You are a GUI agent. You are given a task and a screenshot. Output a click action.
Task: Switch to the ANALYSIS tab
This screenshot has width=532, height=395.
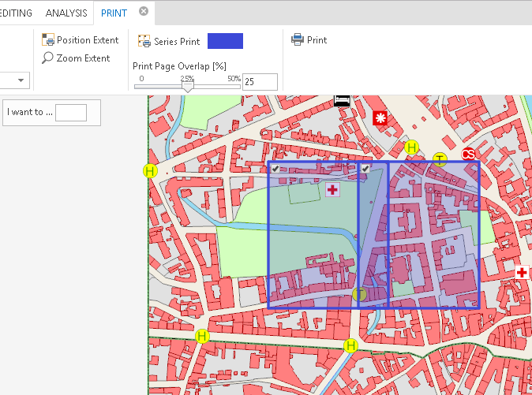click(x=66, y=13)
